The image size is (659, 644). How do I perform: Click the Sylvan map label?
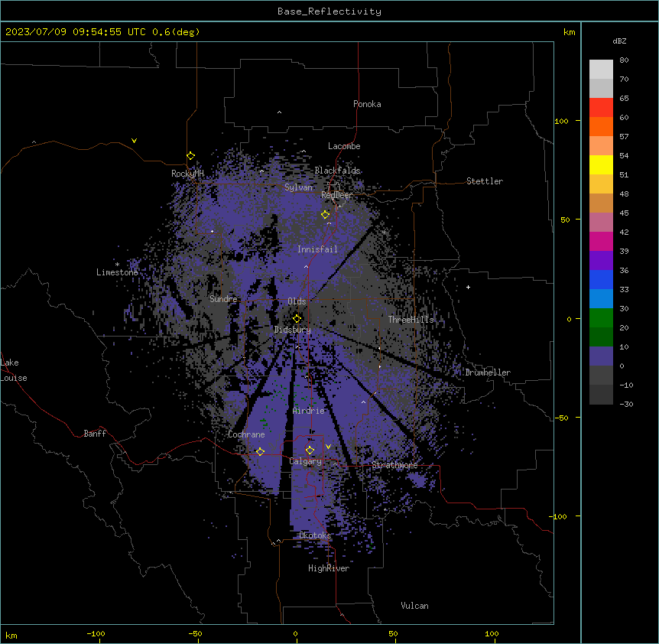pyautogui.click(x=298, y=187)
